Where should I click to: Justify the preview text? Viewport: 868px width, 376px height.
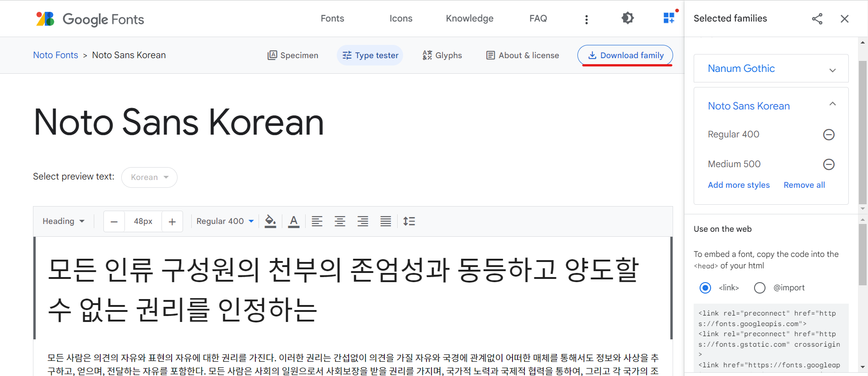tap(386, 221)
